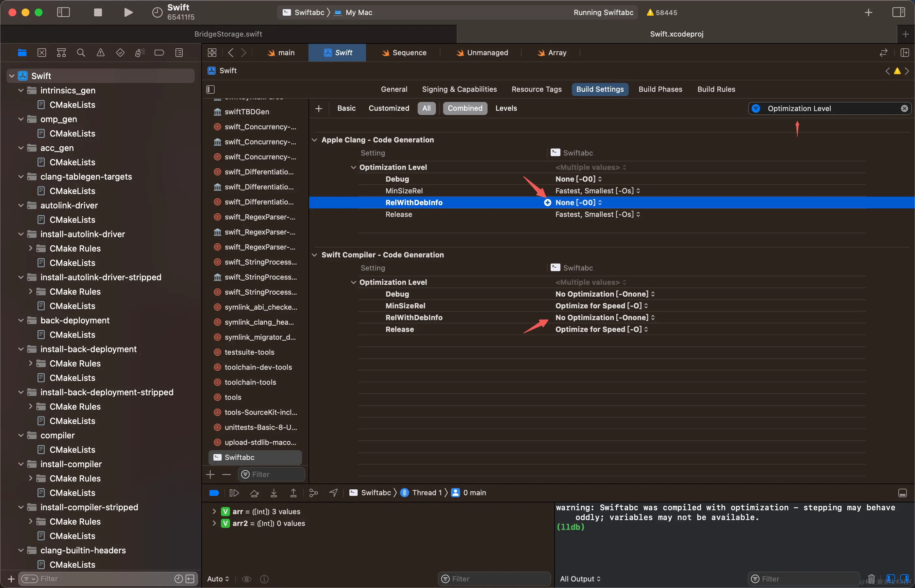The image size is (915, 588).
Task: Continue or pause program execution
Action: tap(234, 493)
